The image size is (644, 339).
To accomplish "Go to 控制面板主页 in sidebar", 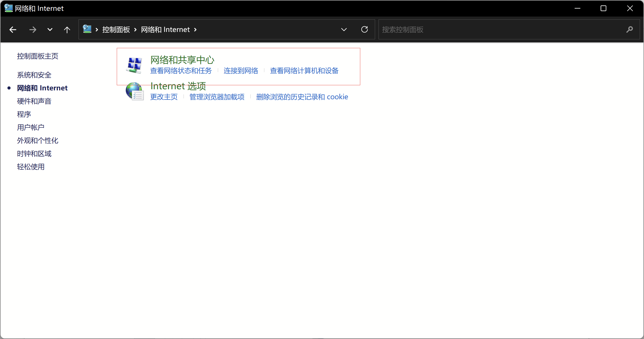I will coord(38,56).
